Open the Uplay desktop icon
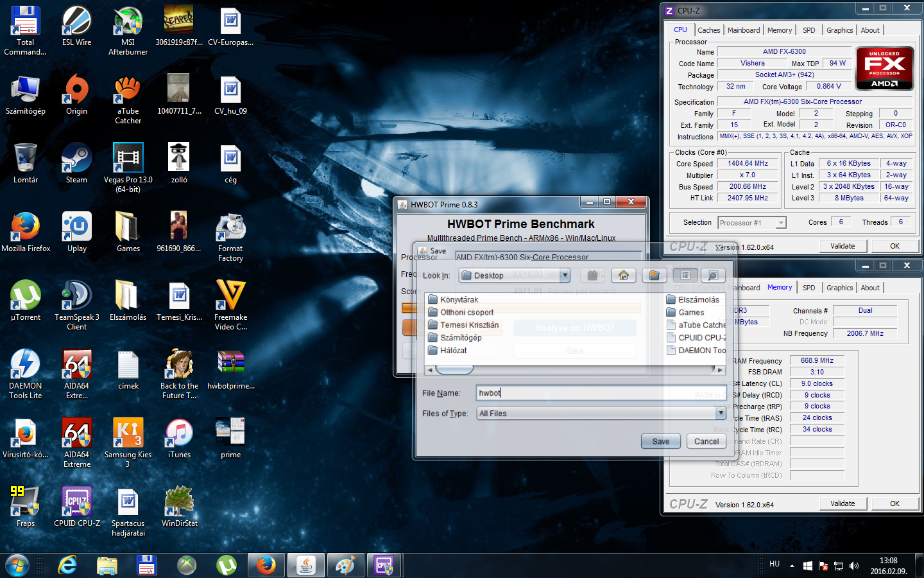Image resolution: width=924 pixels, height=578 pixels. click(x=77, y=232)
